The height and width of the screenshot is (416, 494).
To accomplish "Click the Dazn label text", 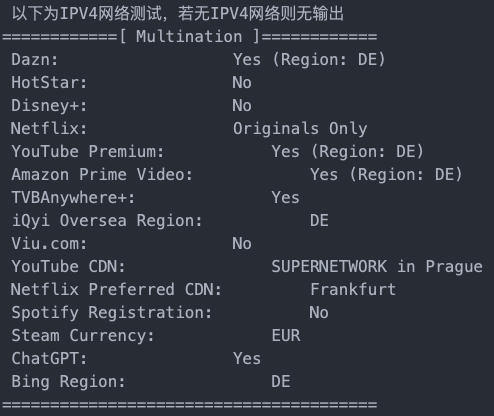I will pyautogui.click(x=35, y=60).
